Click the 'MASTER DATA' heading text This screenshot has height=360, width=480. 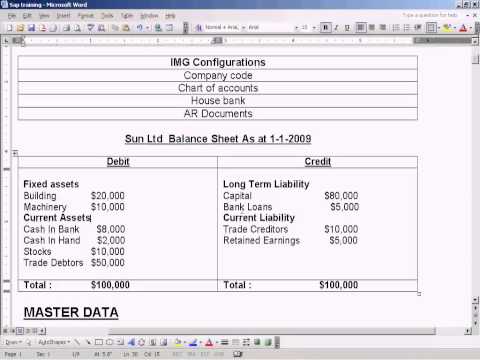point(71,313)
